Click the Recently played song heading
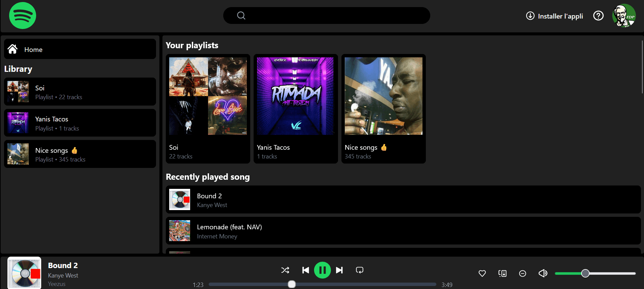The height and width of the screenshot is (289, 644). point(208,177)
